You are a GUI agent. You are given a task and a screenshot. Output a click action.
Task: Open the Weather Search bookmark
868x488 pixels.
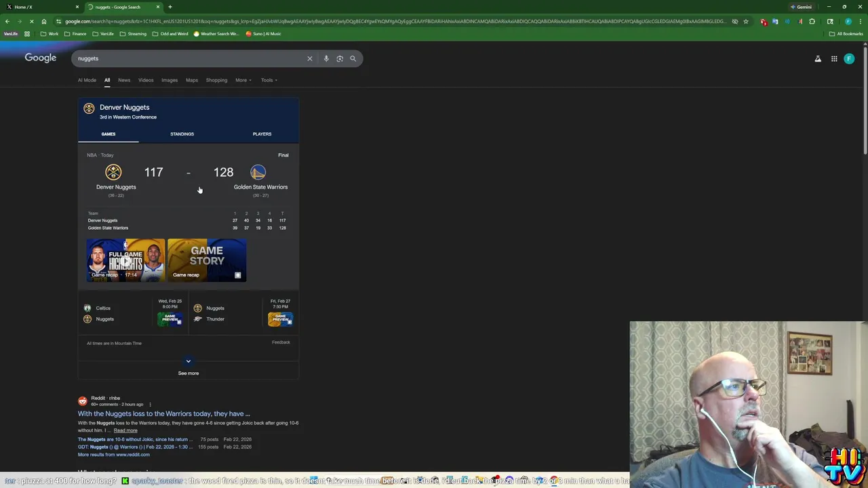click(x=216, y=34)
